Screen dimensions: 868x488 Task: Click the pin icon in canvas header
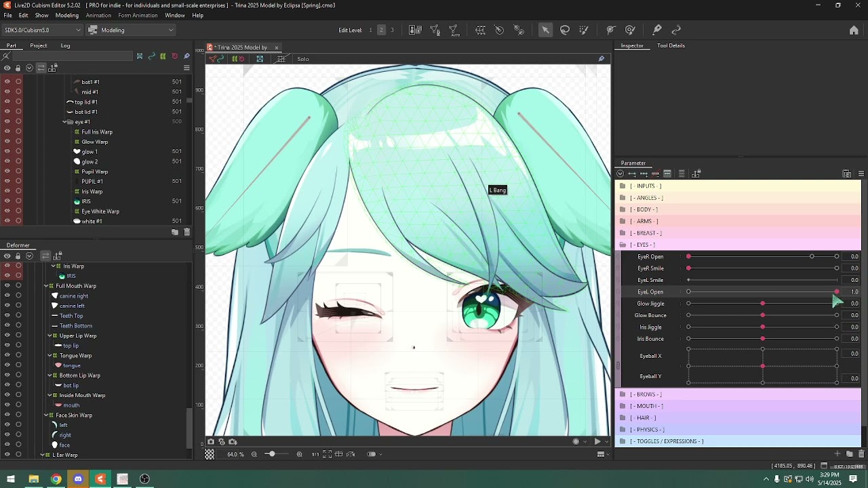pyautogui.click(x=601, y=59)
